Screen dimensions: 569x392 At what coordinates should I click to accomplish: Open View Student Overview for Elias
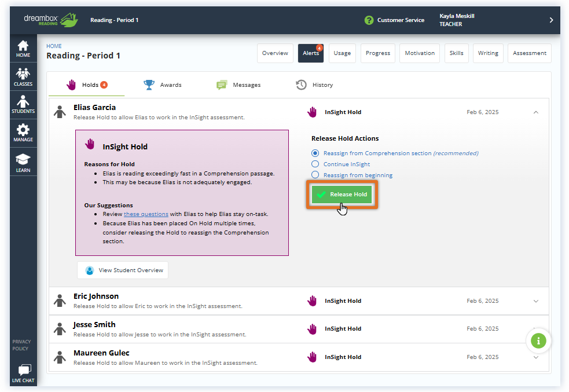coord(122,270)
